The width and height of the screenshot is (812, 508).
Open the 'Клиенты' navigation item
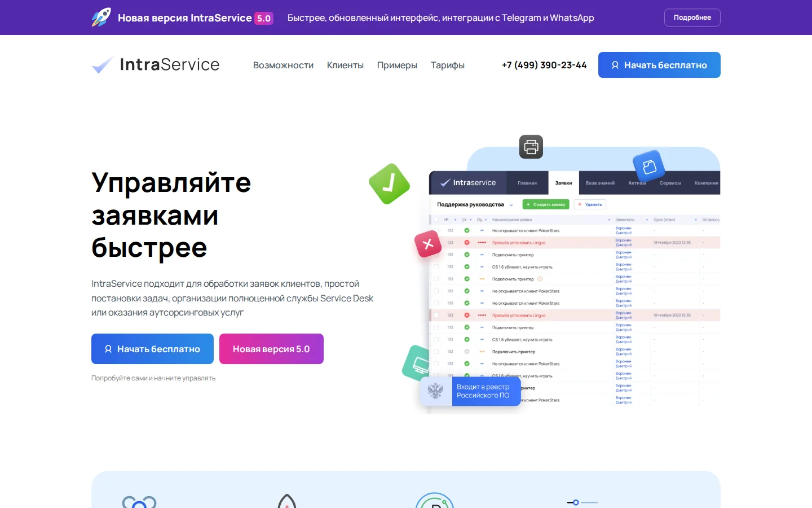[345, 65]
